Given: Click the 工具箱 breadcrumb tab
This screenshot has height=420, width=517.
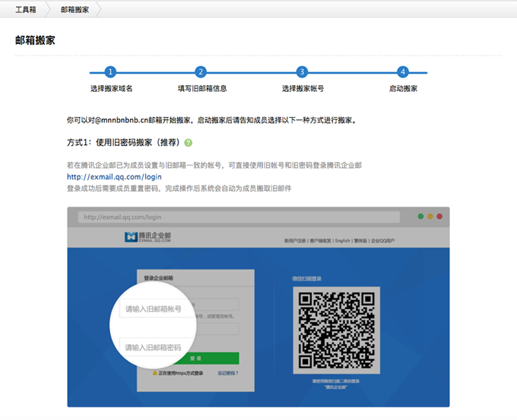Looking at the screenshot, I should 26,9.
